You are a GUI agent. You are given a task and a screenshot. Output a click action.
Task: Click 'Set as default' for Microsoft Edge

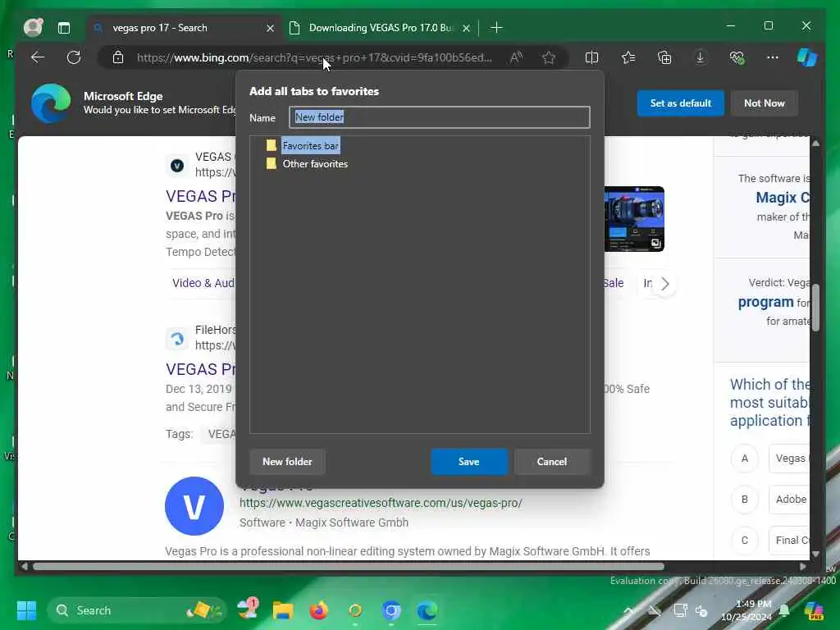[680, 103]
